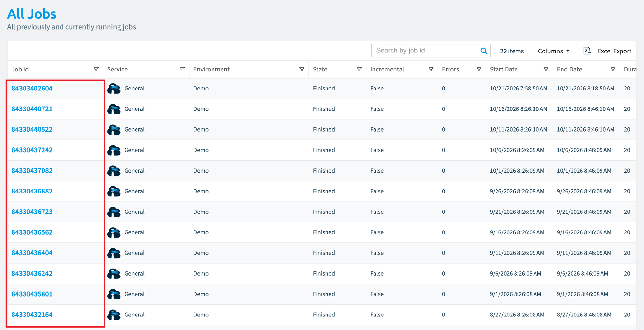This screenshot has width=644, height=330.
Task: Open the State column filter
Action: [359, 69]
